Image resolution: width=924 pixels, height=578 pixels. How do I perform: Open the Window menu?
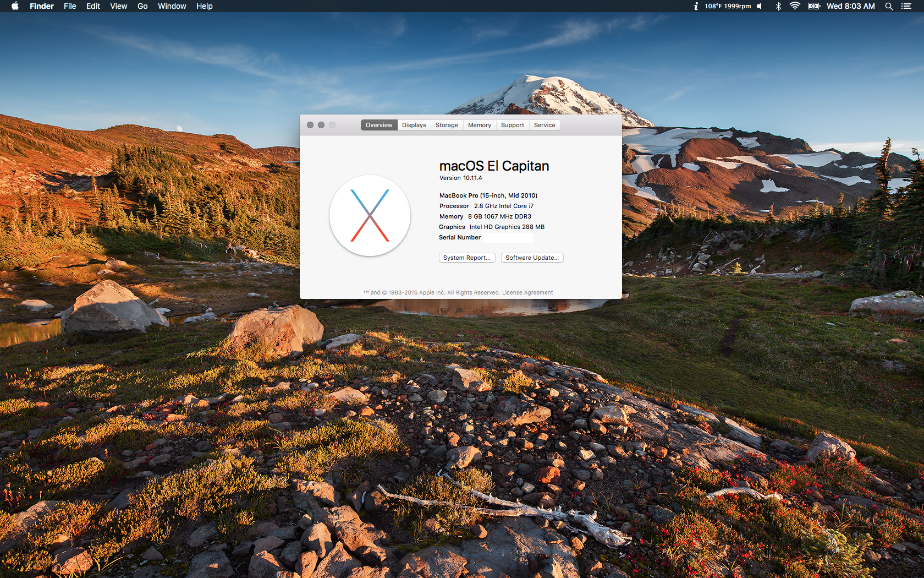click(172, 6)
